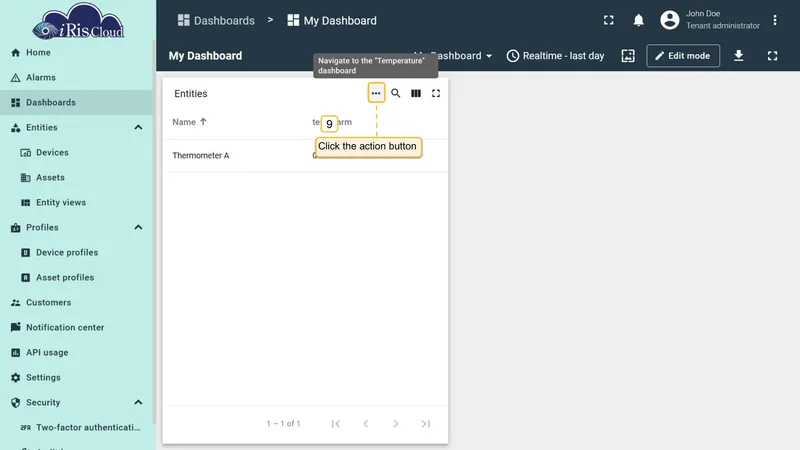The image size is (800, 450).
Task: Open columns to display in Entities
Action: coord(416,93)
